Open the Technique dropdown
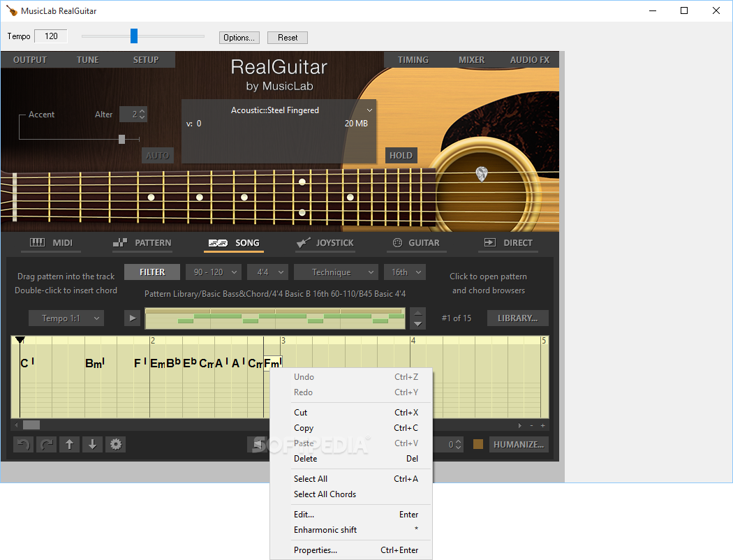Viewport: 733px width, 560px height. 336,272
